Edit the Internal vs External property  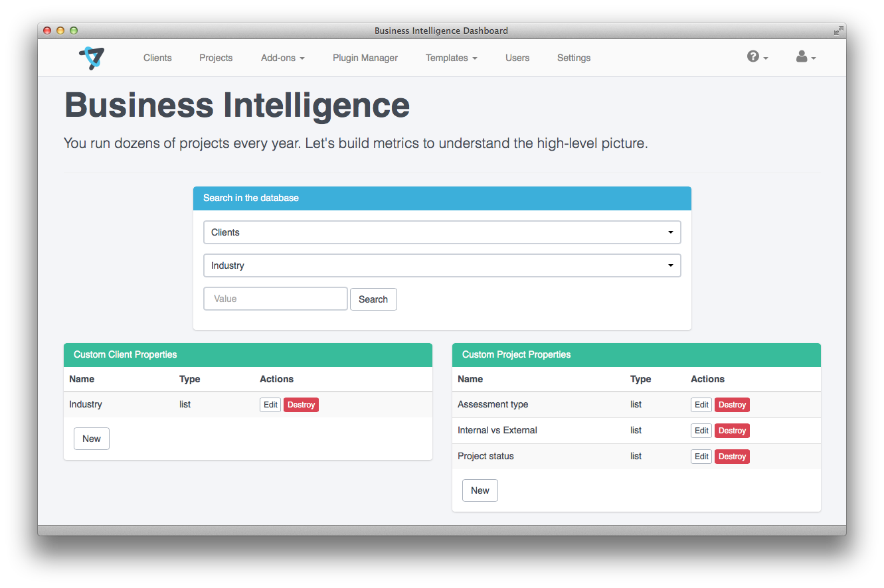click(701, 431)
